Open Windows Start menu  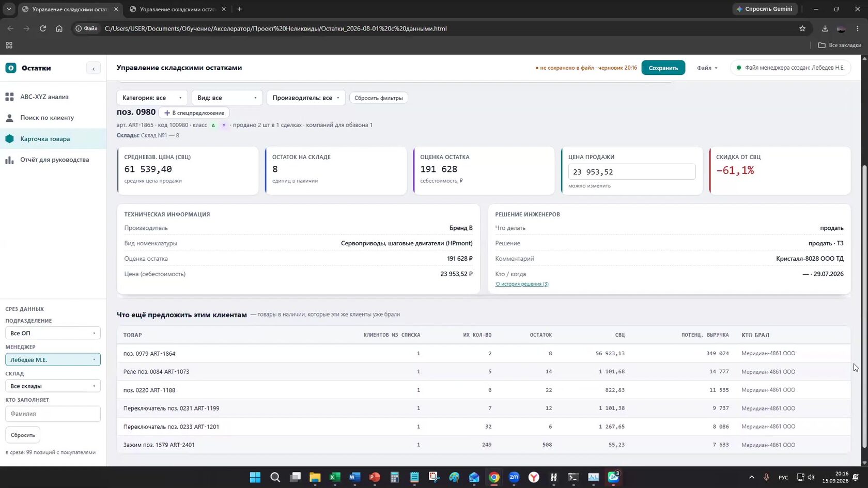255,477
